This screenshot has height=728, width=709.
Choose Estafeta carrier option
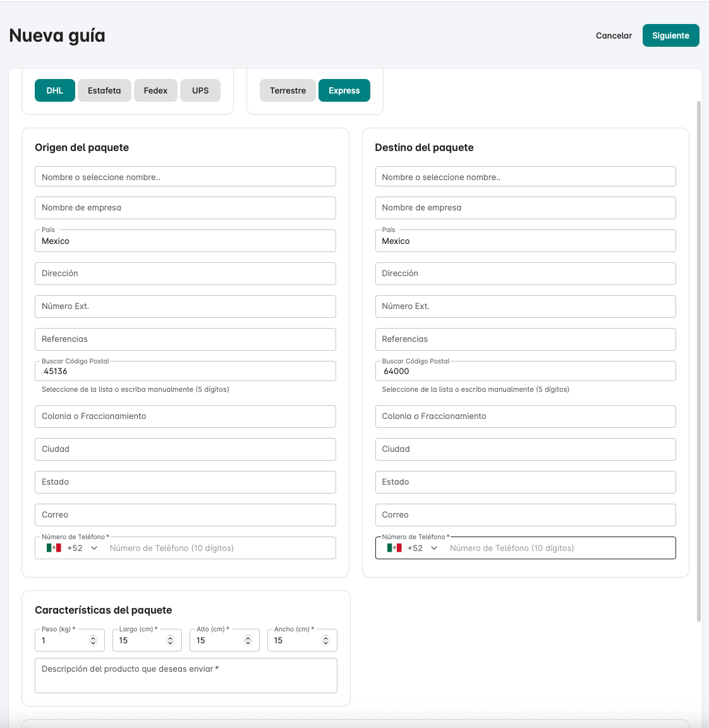pyautogui.click(x=104, y=90)
